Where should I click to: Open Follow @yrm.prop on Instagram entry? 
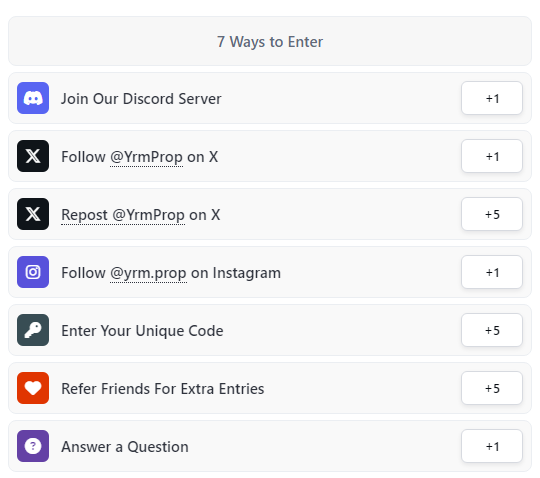pyautogui.click(x=270, y=272)
